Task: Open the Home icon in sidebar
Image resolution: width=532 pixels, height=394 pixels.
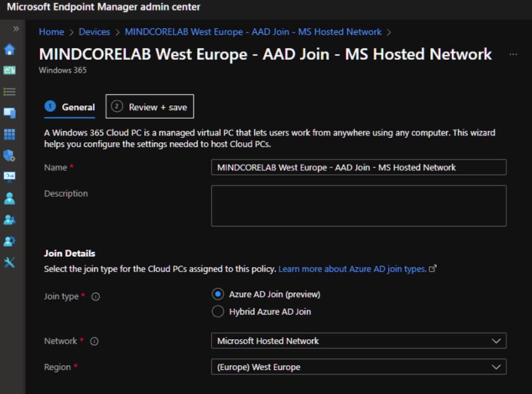Action: (10, 49)
